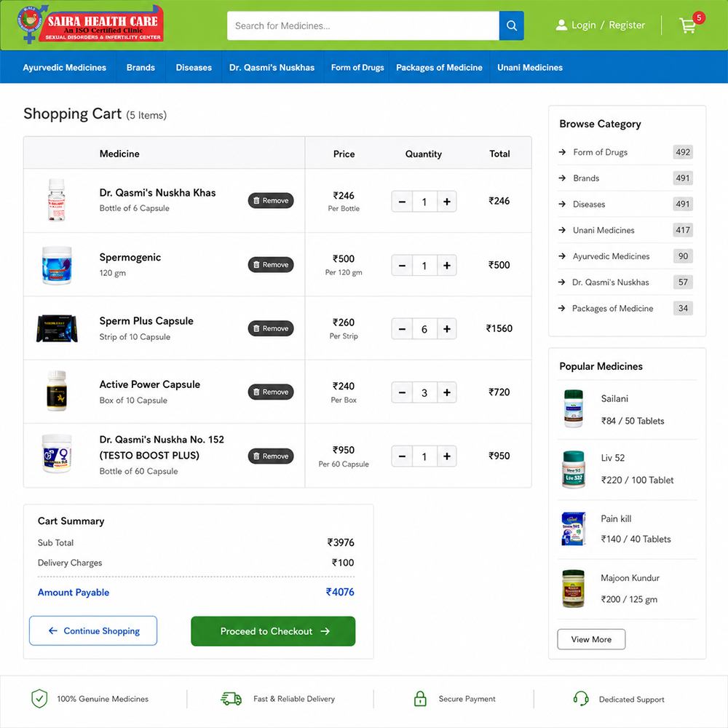
Task: Click the search magnifier button
Action: (511, 25)
